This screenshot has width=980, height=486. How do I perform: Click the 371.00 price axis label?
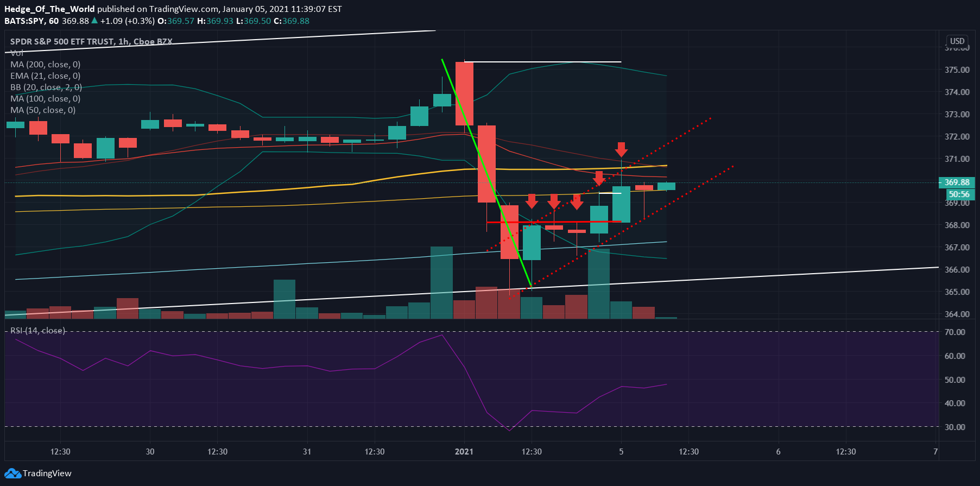click(x=957, y=159)
